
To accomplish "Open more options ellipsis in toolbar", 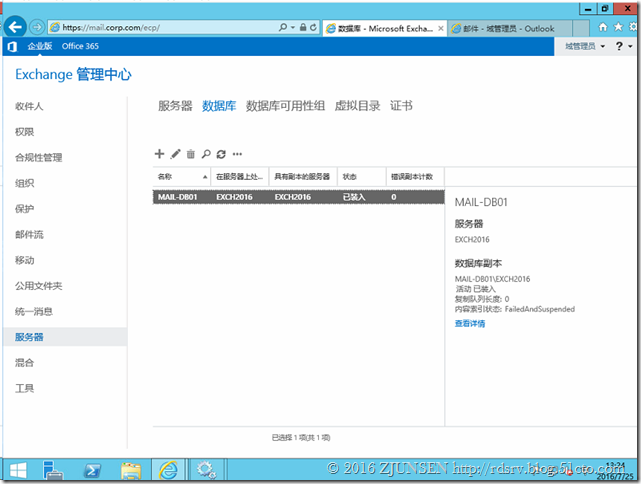I will point(237,154).
